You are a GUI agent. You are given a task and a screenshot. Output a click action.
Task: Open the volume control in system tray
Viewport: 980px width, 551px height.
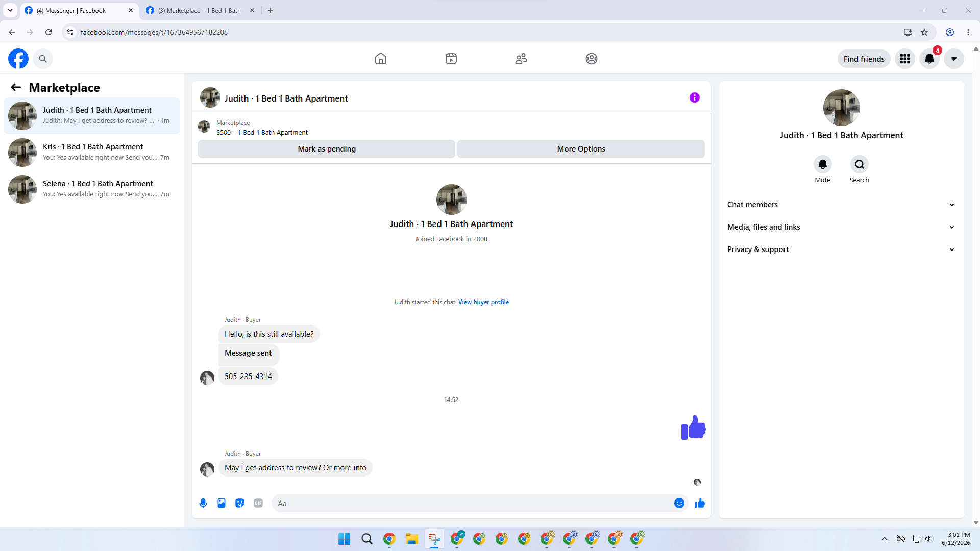click(x=928, y=539)
